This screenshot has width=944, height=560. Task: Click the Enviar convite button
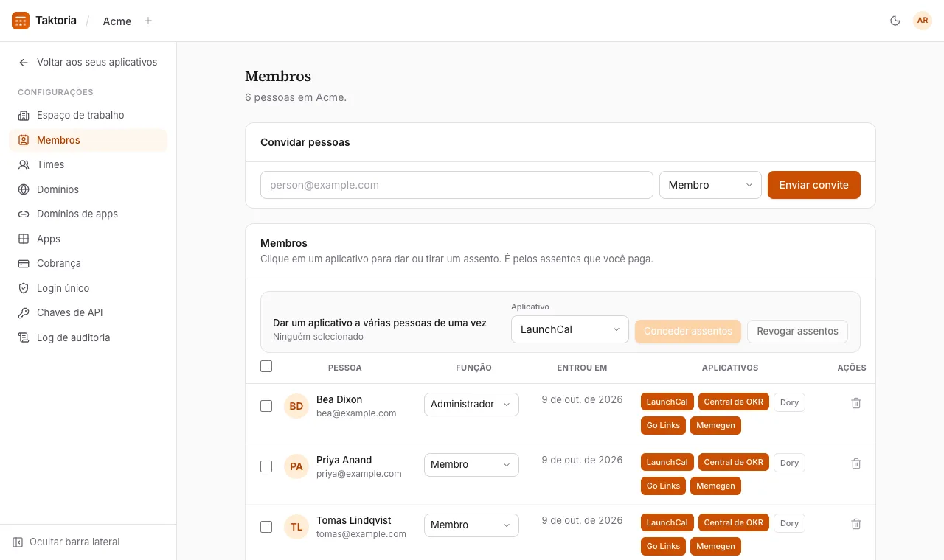coord(814,185)
